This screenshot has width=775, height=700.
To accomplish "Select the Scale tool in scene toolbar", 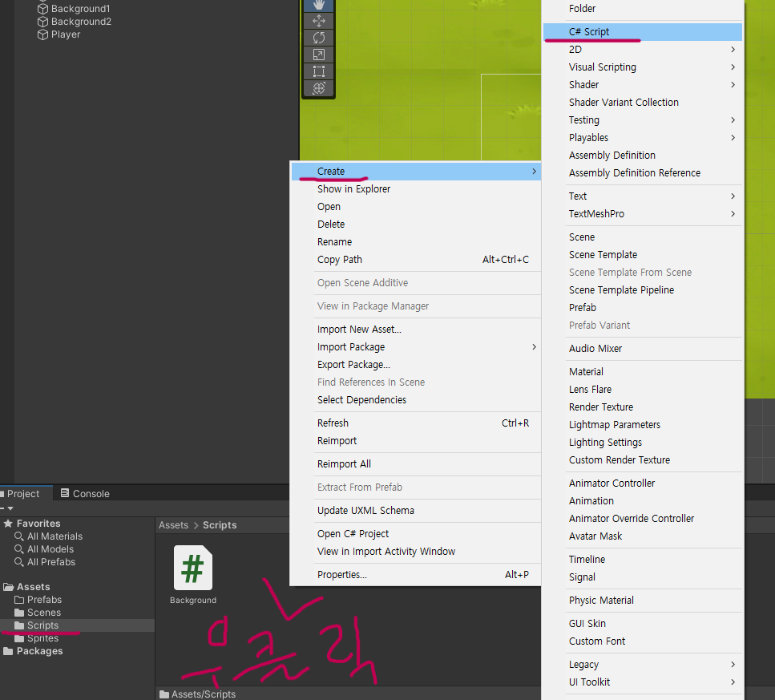I will pyautogui.click(x=318, y=55).
